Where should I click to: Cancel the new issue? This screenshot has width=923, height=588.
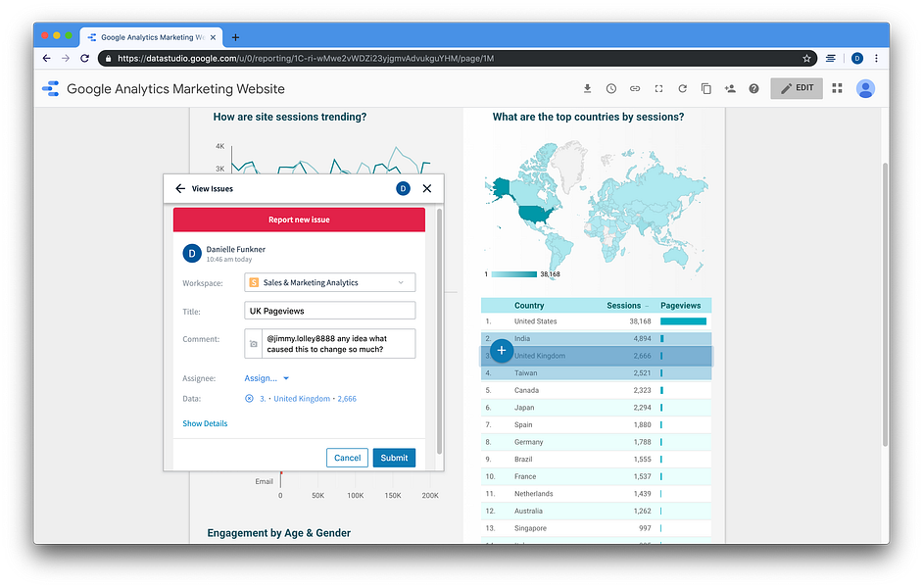tap(347, 458)
